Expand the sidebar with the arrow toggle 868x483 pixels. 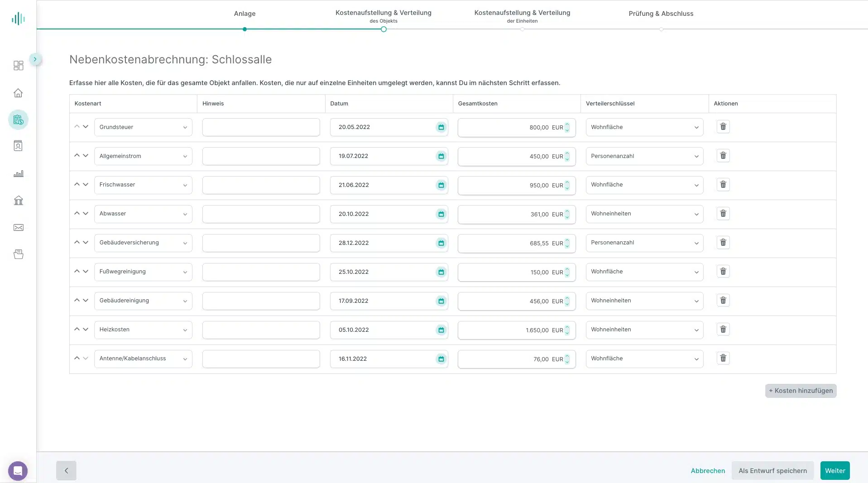[35, 59]
